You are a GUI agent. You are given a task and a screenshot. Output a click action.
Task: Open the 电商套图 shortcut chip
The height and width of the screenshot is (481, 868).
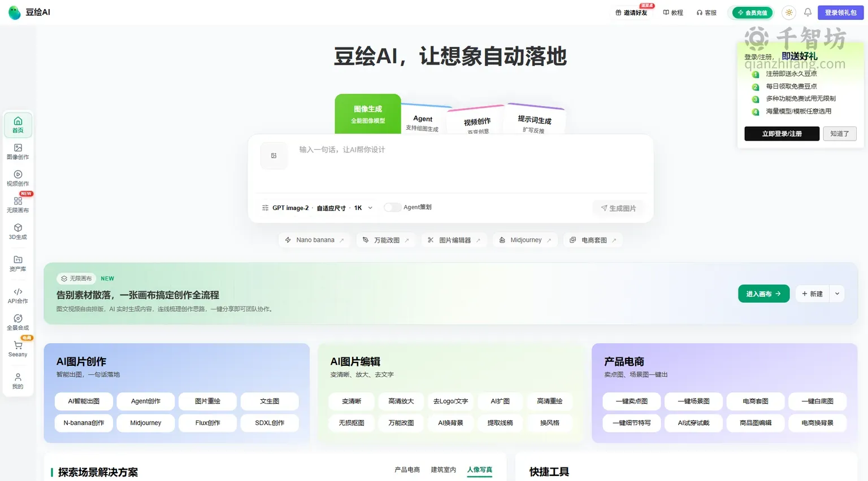tap(593, 240)
